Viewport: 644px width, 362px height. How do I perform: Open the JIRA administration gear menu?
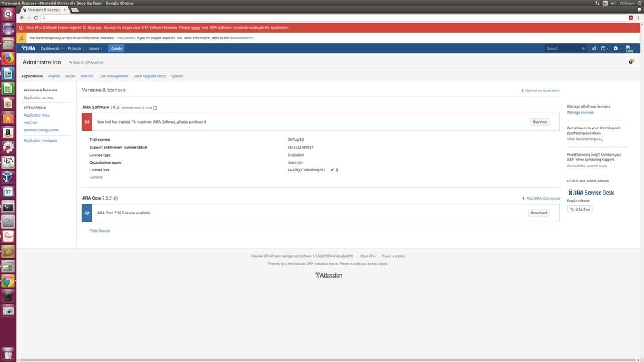click(x=617, y=48)
